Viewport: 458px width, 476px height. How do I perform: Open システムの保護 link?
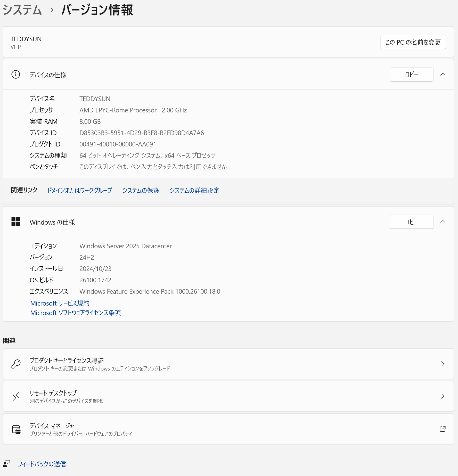141,190
